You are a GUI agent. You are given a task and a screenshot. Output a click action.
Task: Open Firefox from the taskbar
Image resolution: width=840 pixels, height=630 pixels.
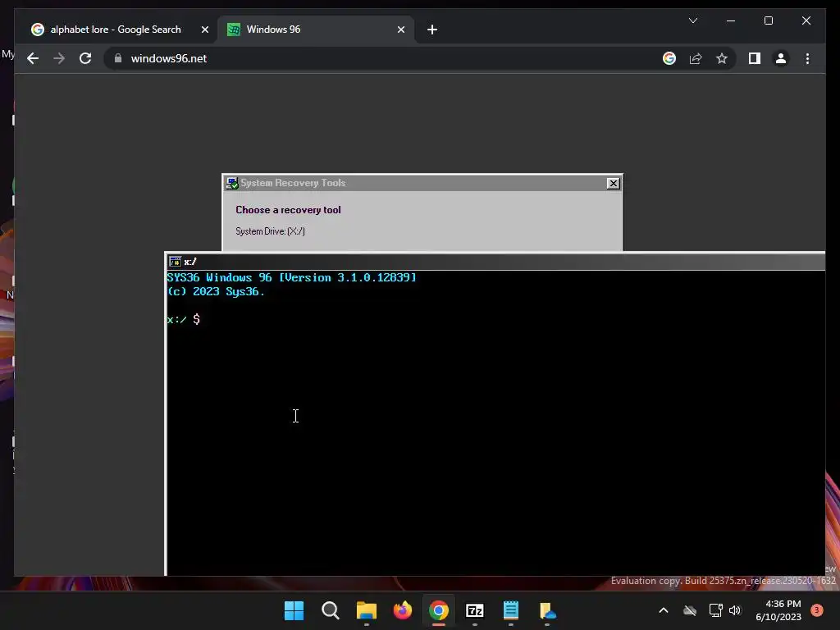tap(402, 610)
